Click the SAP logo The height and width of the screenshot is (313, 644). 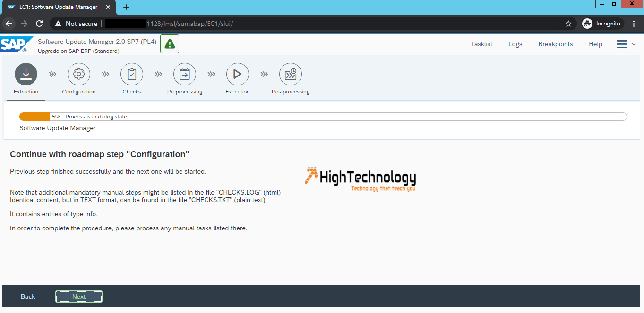[16, 44]
